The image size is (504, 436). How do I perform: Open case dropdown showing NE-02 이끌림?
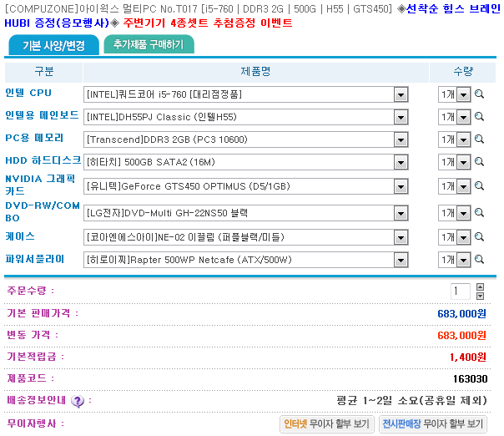(246, 237)
